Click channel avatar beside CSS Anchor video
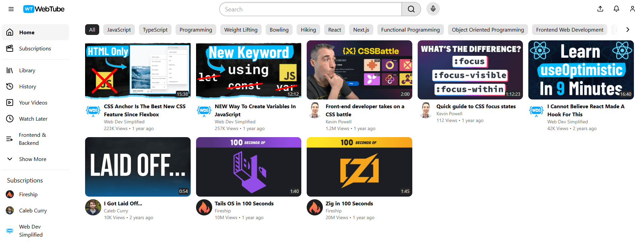 tap(93, 111)
